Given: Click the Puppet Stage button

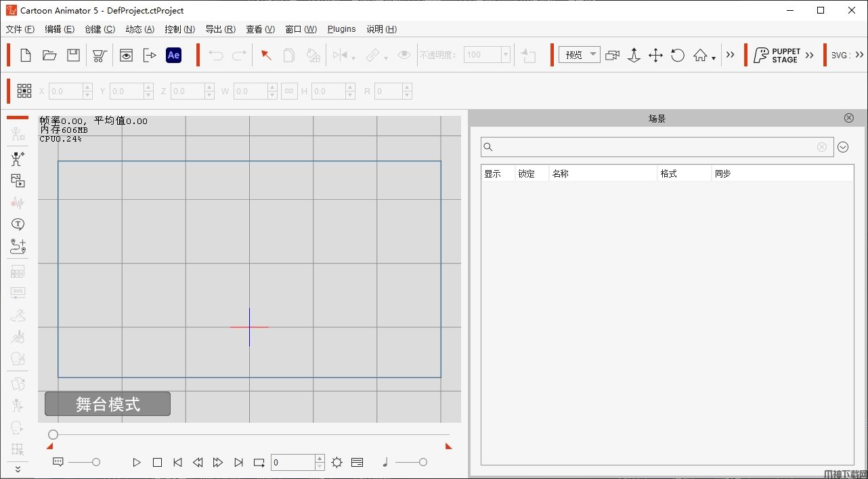Looking at the screenshot, I should click(777, 56).
